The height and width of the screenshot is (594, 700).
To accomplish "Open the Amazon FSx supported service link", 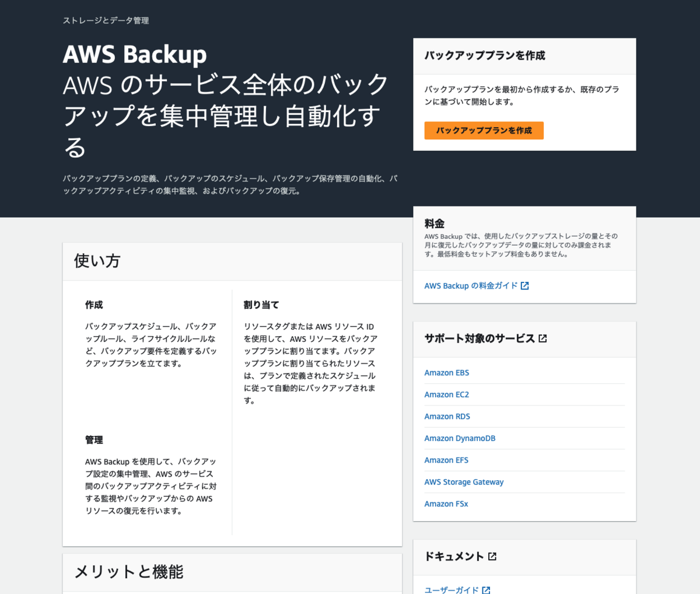I will click(x=446, y=504).
